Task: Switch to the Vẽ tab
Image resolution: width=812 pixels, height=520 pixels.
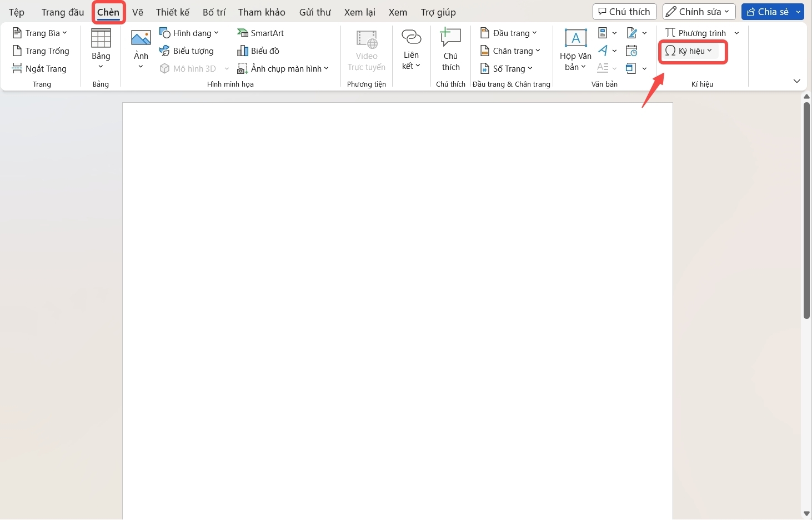Action: click(138, 12)
